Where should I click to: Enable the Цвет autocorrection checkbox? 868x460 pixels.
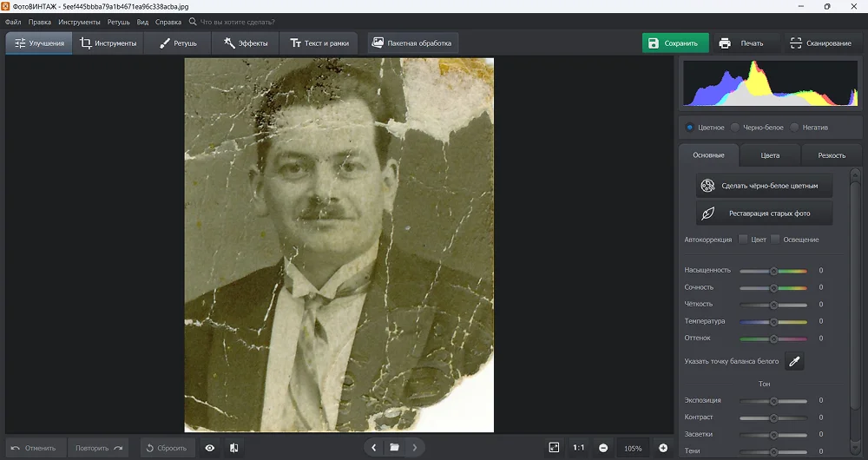pyautogui.click(x=743, y=240)
